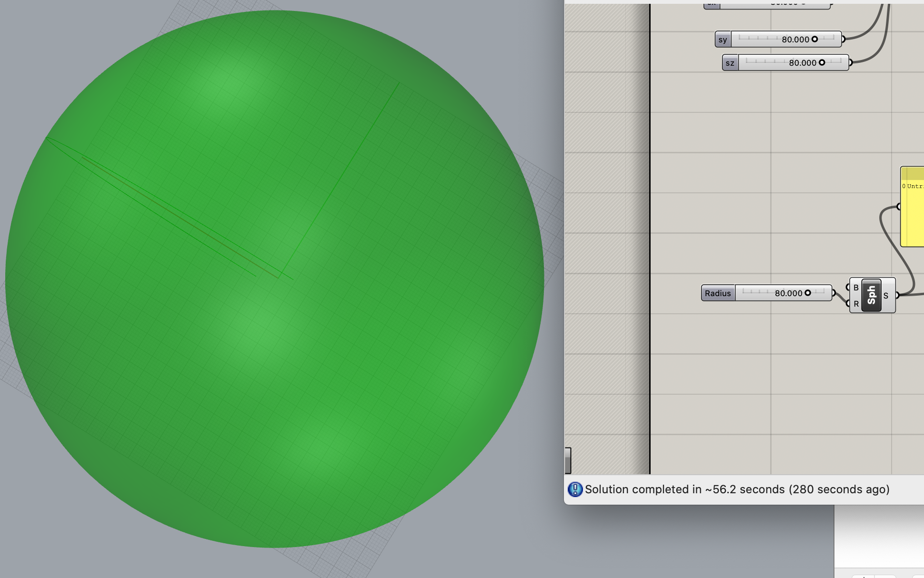The width and height of the screenshot is (924, 578).
Task: Click the B input on Sph component
Action: pos(855,288)
